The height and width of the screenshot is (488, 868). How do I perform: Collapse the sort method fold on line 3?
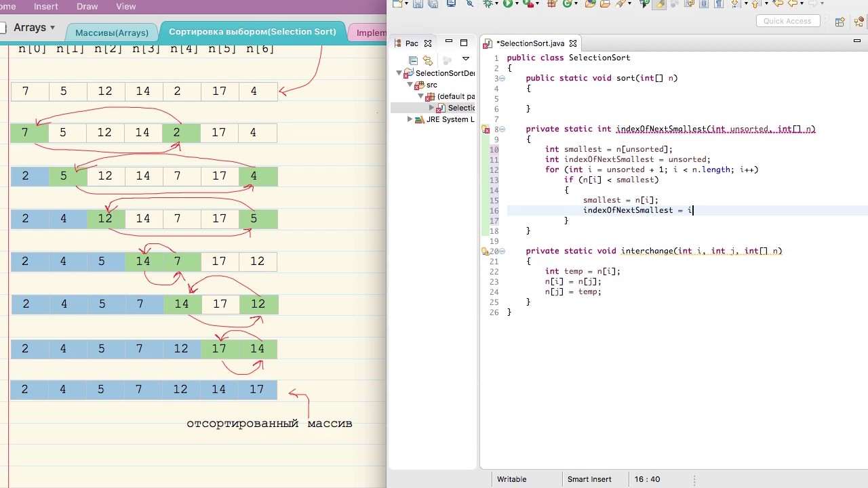click(x=502, y=79)
